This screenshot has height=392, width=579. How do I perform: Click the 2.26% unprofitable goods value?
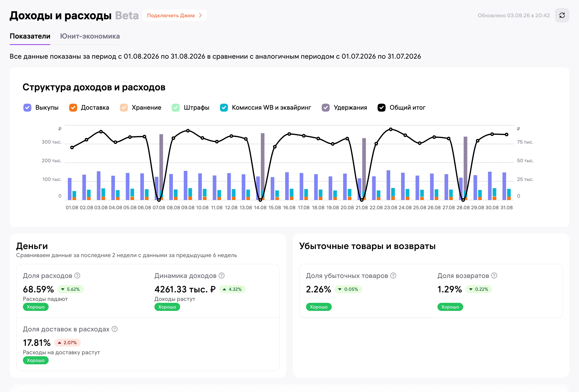(319, 289)
